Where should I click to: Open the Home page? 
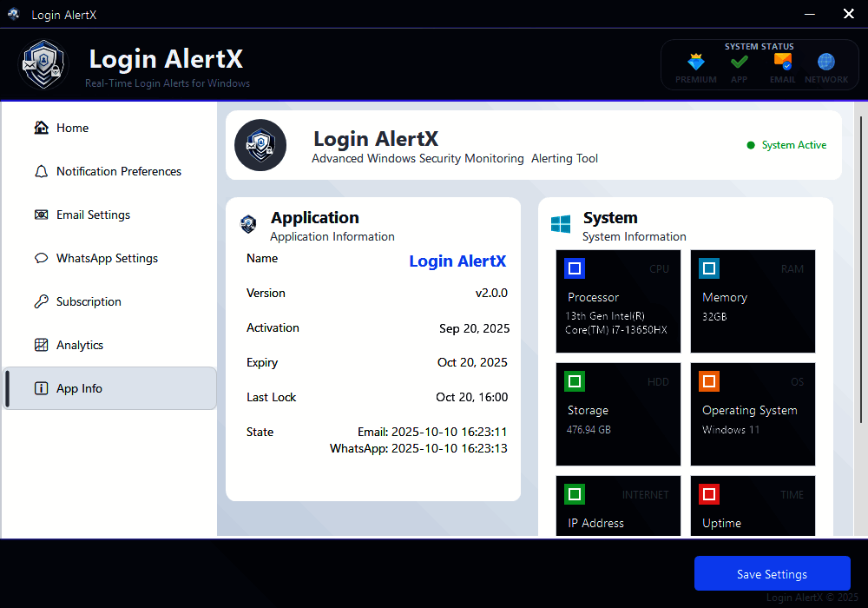(73, 128)
